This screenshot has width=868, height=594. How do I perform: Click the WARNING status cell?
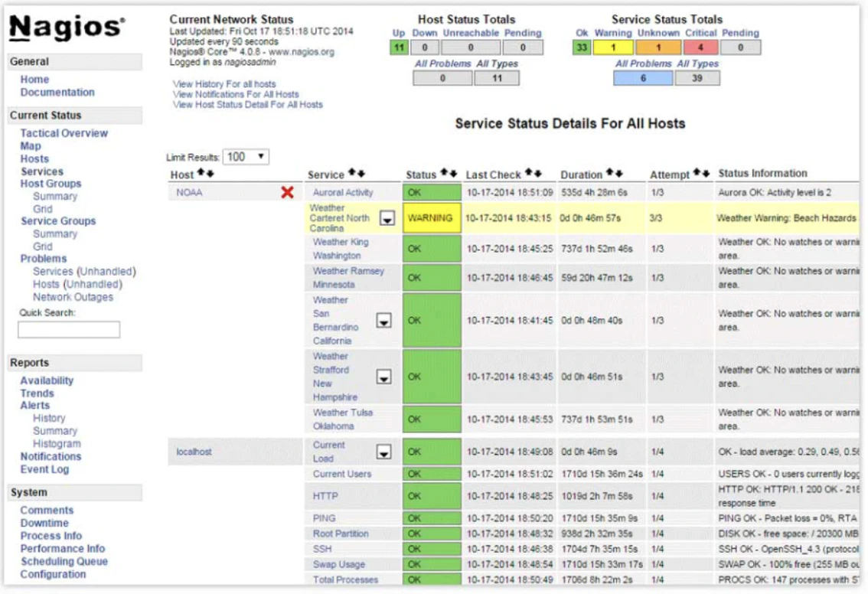coord(431,218)
